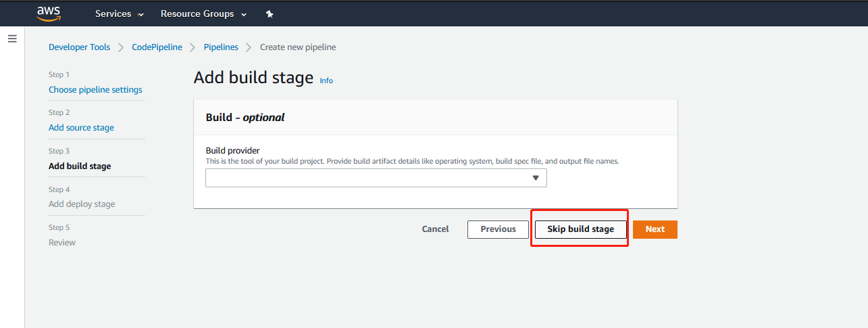Click the Add build stage page heading
The image size is (868, 328).
(253, 77)
